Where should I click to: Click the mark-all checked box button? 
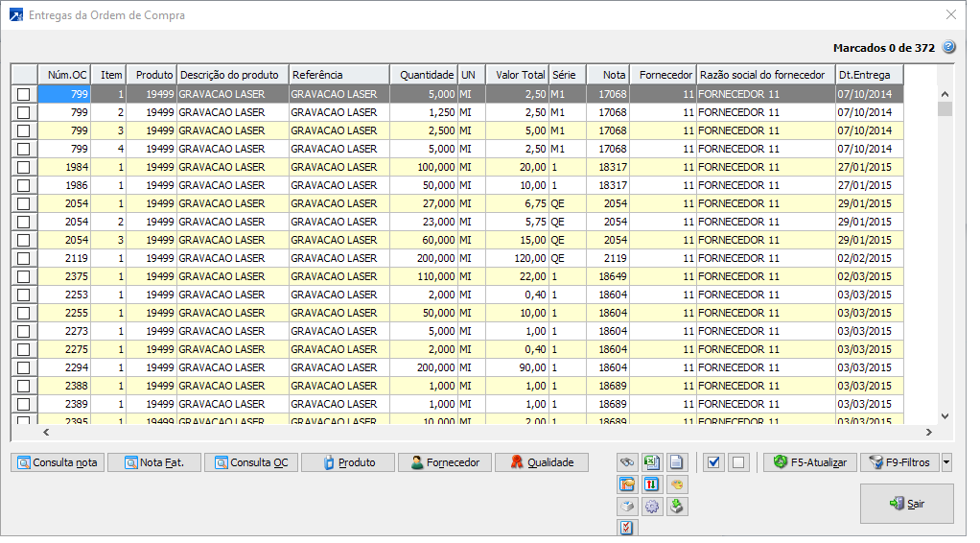pos(713,462)
